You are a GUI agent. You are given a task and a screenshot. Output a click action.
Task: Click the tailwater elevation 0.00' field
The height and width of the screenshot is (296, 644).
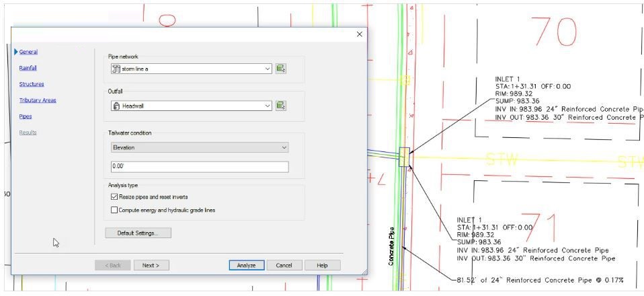tap(200, 167)
